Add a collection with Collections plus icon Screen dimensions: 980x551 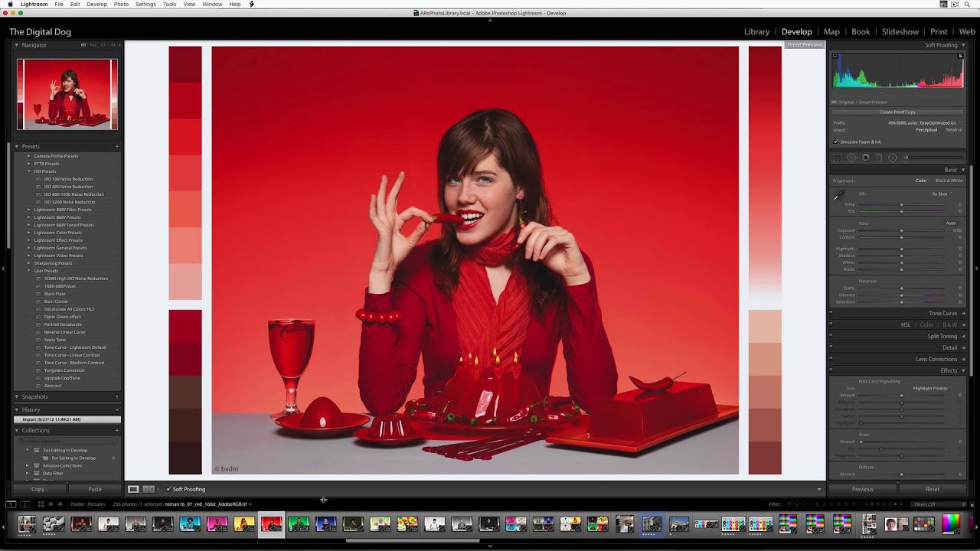(117, 430)
